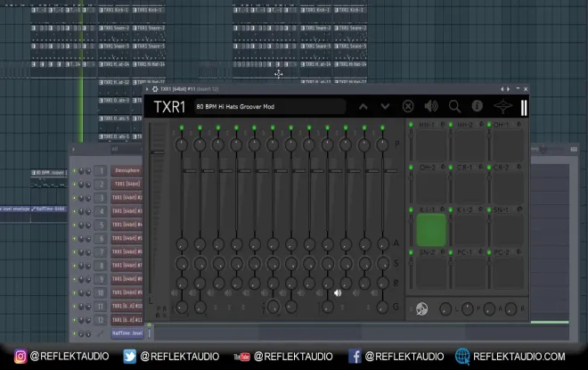Select the 'TXR1 [64bit] #5' channel button
The image size is (588, 370).
click(x=127, y=238)
